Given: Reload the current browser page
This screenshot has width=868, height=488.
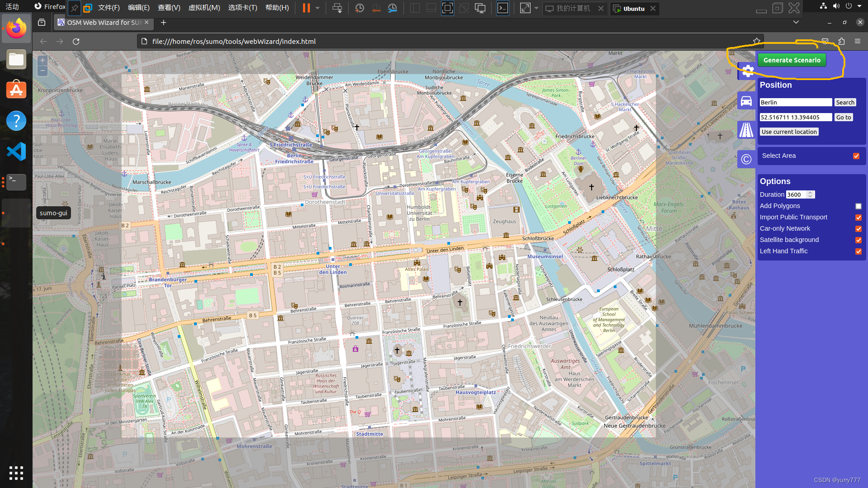Looking at the screenshot, I should (76, 42).
